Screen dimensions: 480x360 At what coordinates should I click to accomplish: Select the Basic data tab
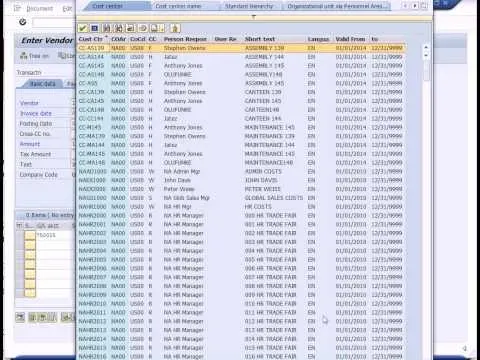[x=43, y=84]
